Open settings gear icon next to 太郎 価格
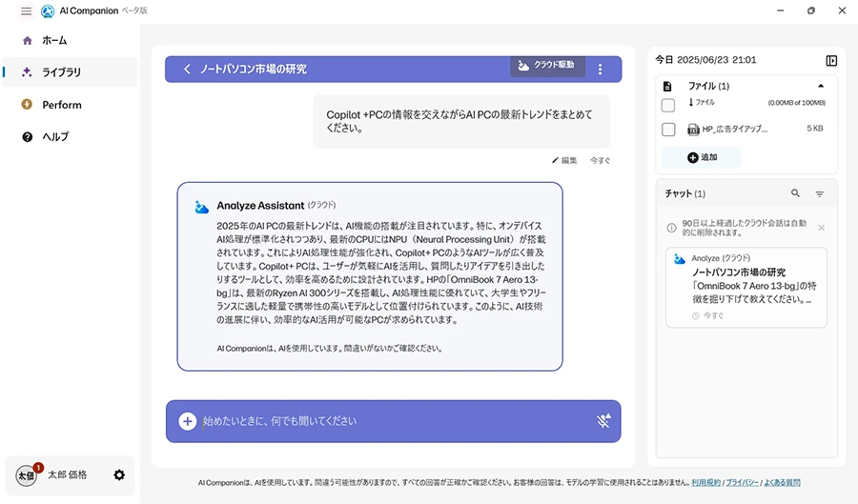Image resolution: width=858 pixels, height=504 pixels. (119, 474)
